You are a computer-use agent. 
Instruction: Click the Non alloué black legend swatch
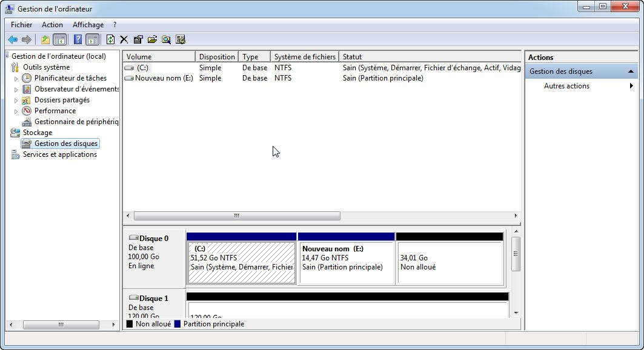click(x=130, y=324)
